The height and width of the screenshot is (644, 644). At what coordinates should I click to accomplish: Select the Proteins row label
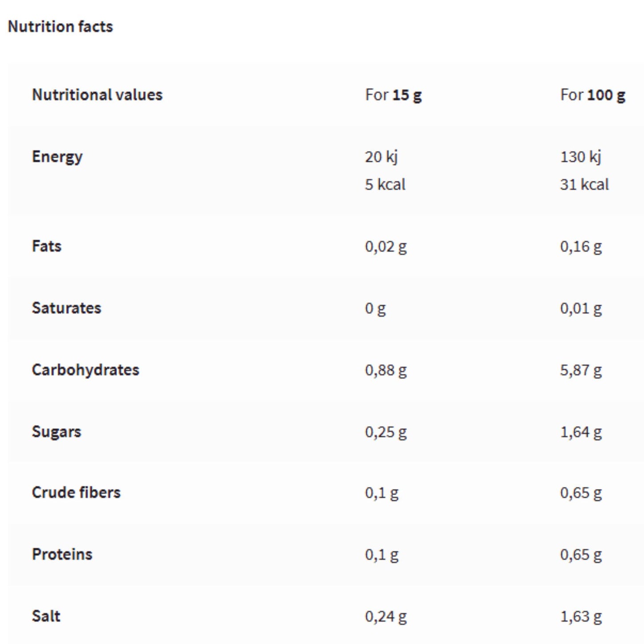coord(62,554)
